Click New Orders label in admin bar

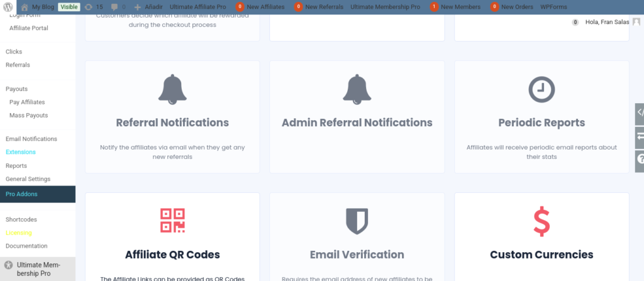coord(517,7)
